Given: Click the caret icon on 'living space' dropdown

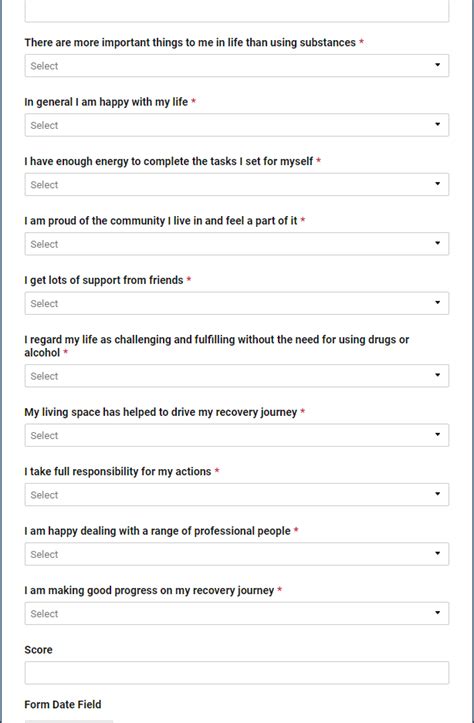Looking at the screenshot, I should [x=438, y=435].
